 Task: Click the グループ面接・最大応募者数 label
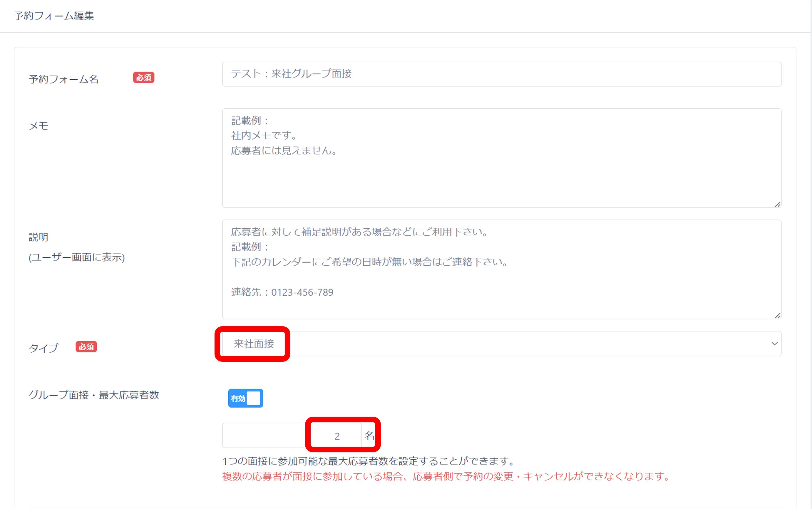click(x=93, y=395)
